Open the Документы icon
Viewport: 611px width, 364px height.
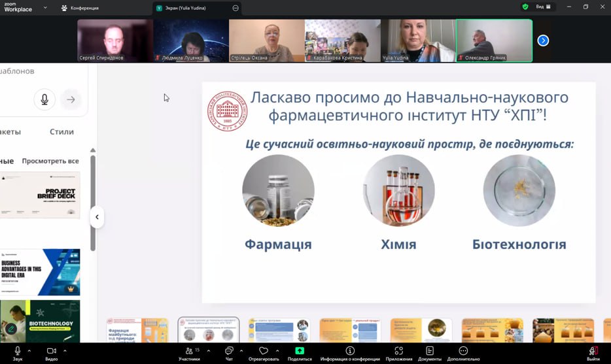[429, 352]
